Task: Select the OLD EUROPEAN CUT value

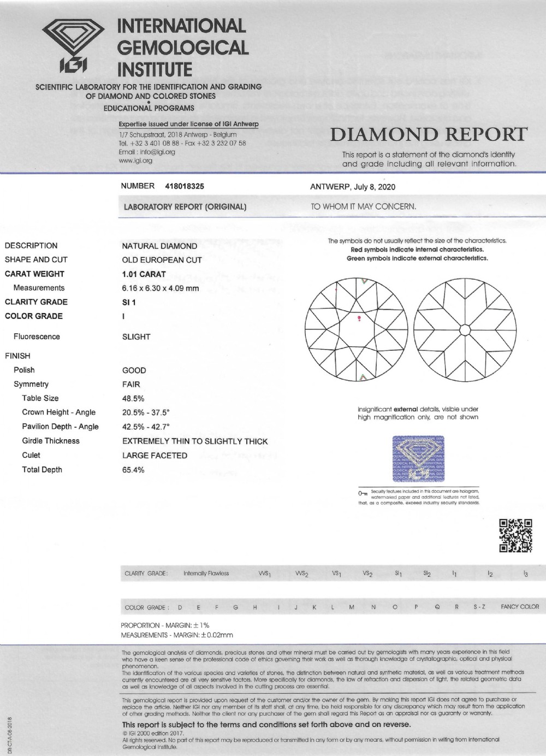Action: [x=162, y=260]
